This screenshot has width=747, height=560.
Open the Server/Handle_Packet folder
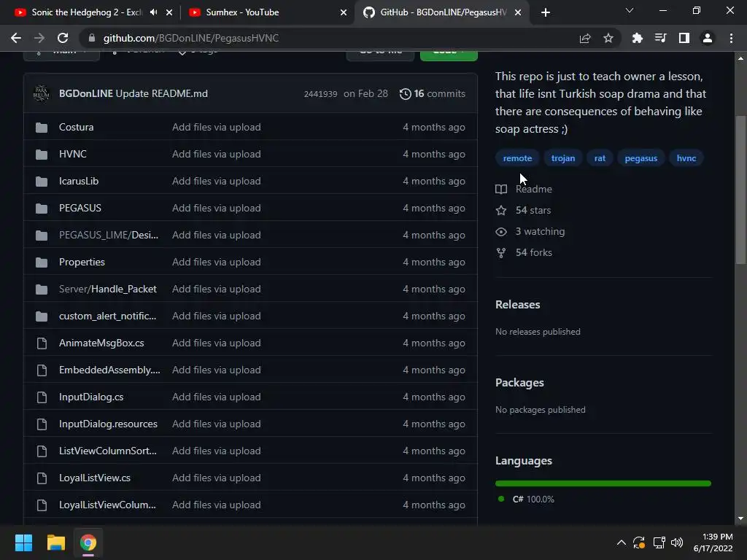coord(108,289)
